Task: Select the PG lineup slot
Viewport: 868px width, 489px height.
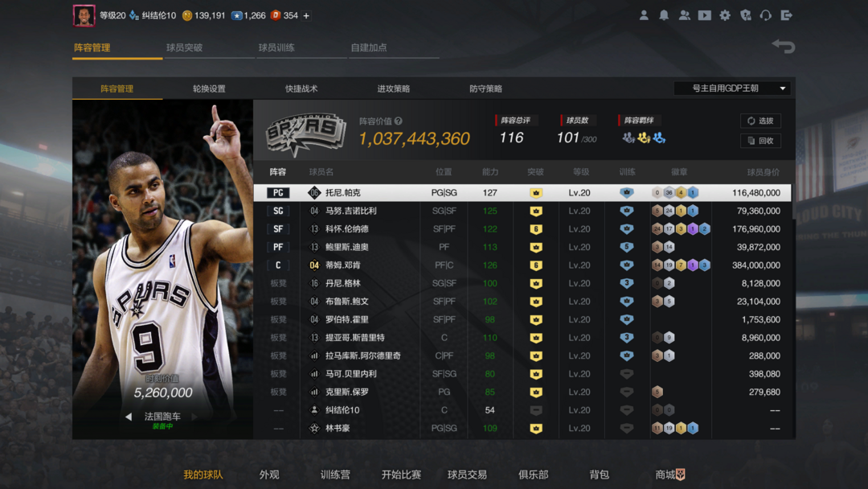Action: coord(278,193)
